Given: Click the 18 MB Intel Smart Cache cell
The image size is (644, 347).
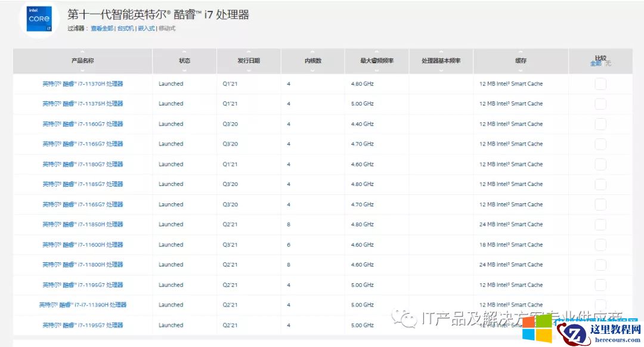Looking at the screenshot, I should click(511, 244).
